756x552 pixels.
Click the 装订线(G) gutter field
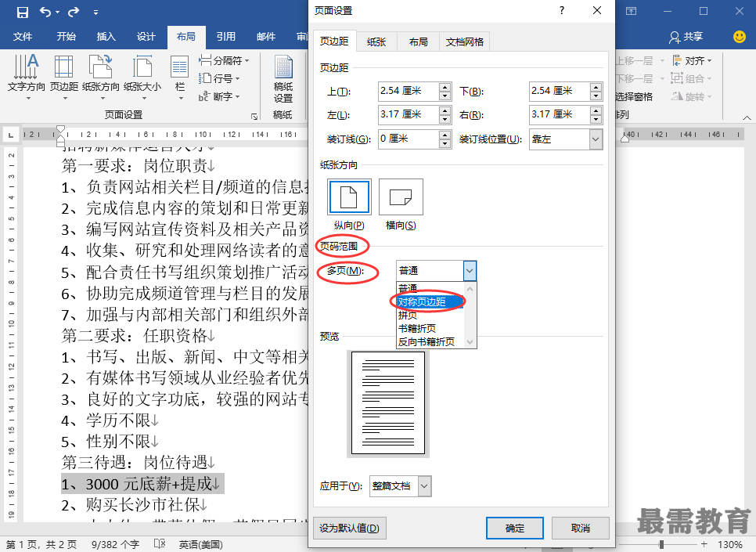click(409, 139)
